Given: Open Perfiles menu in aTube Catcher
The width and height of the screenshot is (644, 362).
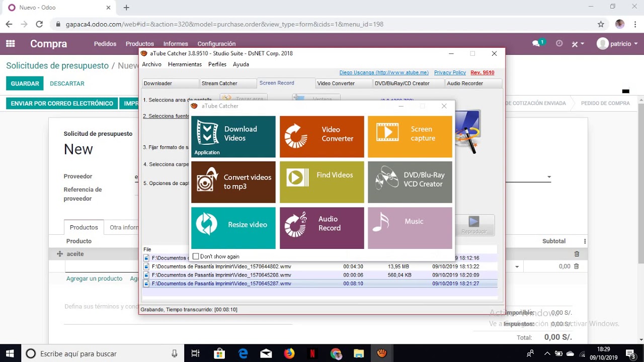Looking at the screenshot, I should 217,64.
